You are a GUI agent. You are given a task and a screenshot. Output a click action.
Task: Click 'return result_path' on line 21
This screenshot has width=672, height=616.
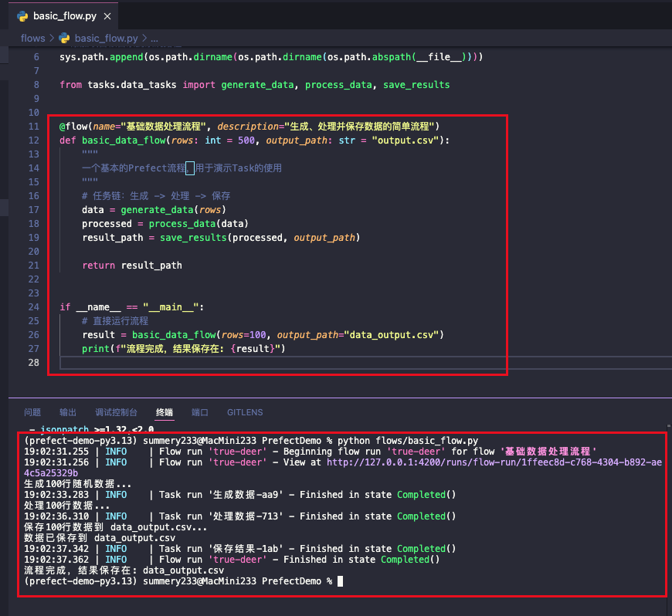click(132, 266)
